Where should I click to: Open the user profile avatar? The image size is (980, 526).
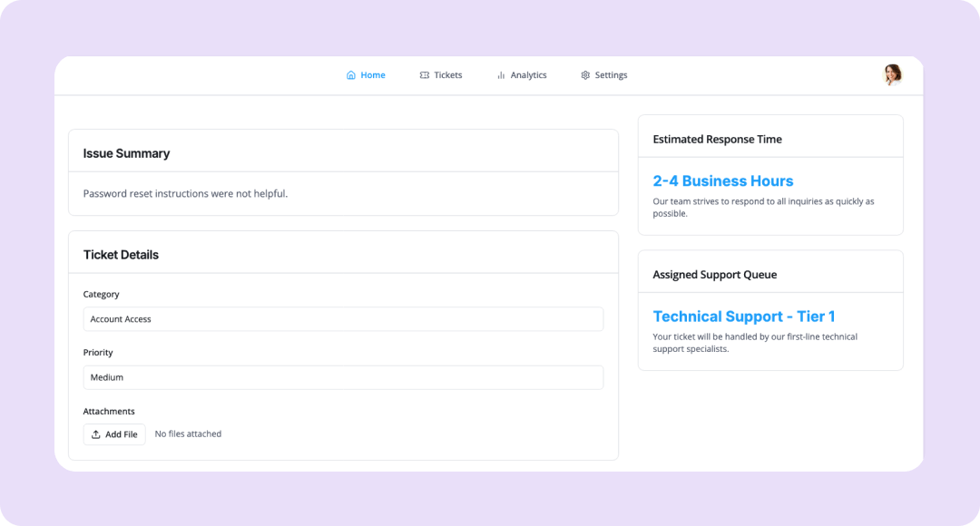[893, 74]
